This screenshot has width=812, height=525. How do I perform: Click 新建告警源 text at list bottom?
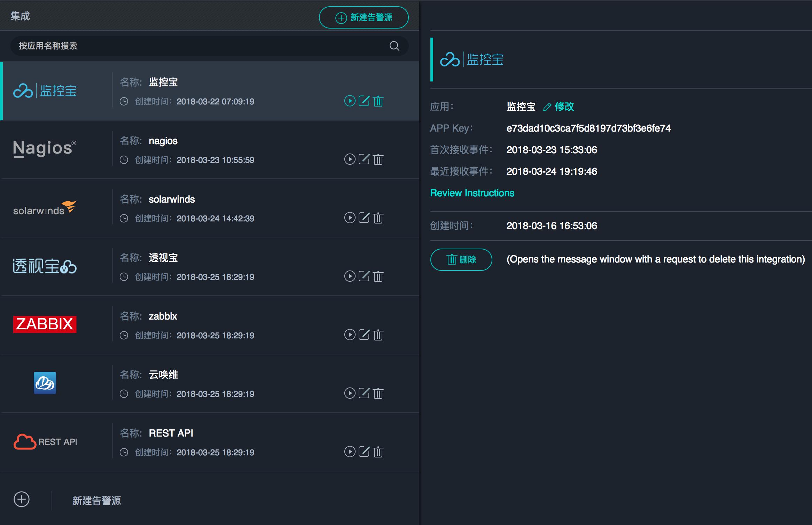point(96,501)
